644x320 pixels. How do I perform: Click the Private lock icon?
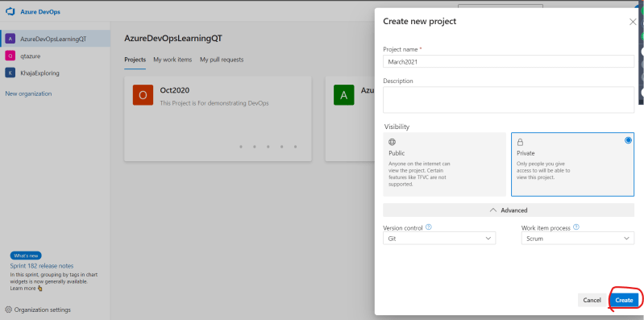[520, 142]
